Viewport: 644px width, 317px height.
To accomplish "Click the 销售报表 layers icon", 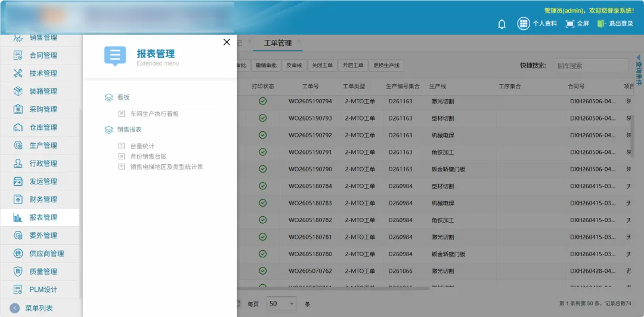I will pos(109,130).
